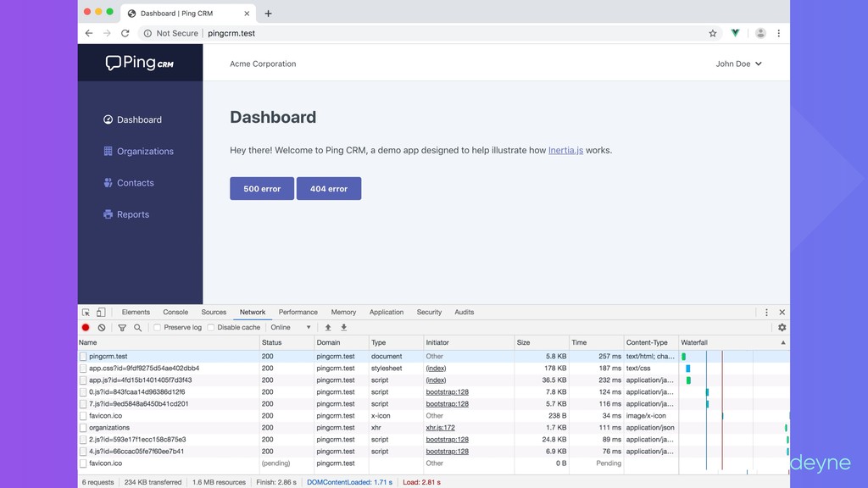Open DevTools three-dot customize menu

(x=766, y=313)
